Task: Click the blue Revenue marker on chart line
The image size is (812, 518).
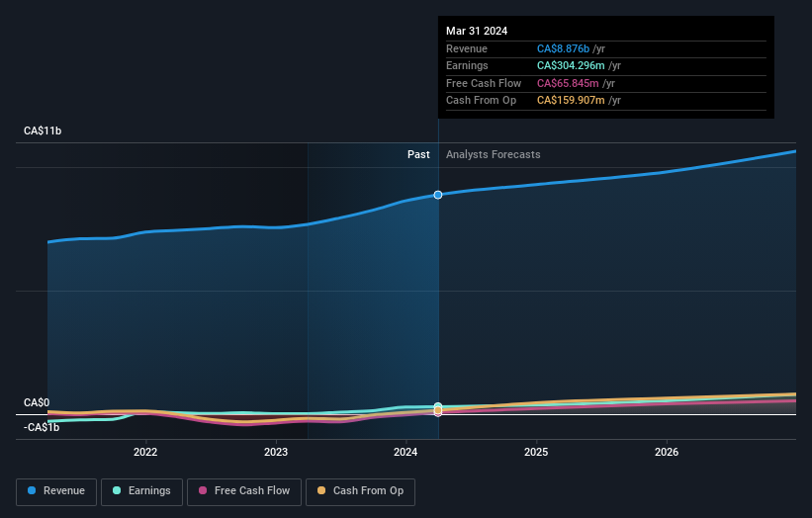Action: [438, 195]
